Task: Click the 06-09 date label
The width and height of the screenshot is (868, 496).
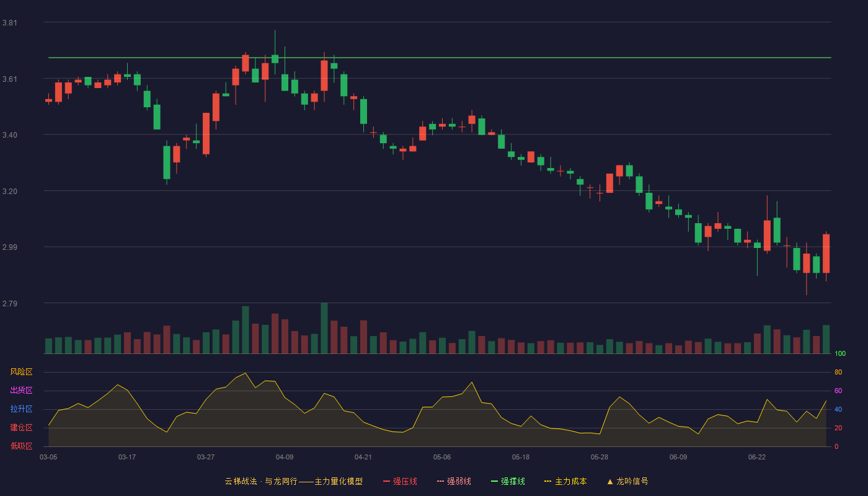Action: tap(678, 457)
